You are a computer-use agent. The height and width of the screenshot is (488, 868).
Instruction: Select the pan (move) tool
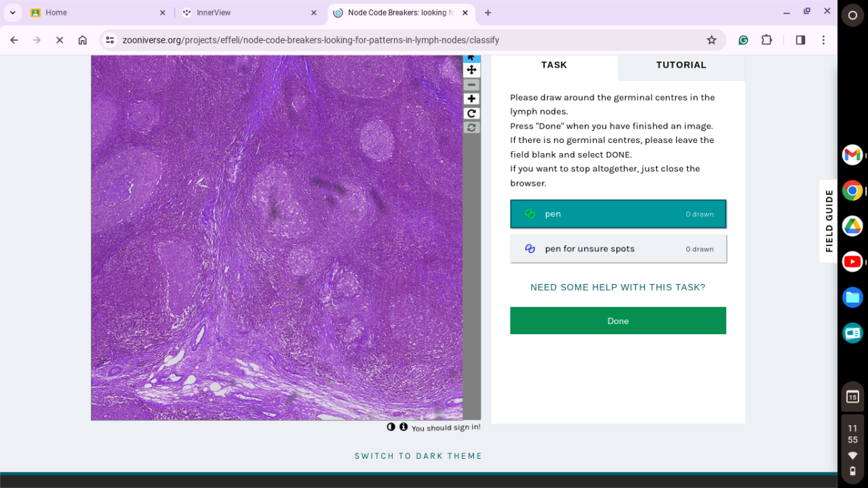tap(471, 70)
